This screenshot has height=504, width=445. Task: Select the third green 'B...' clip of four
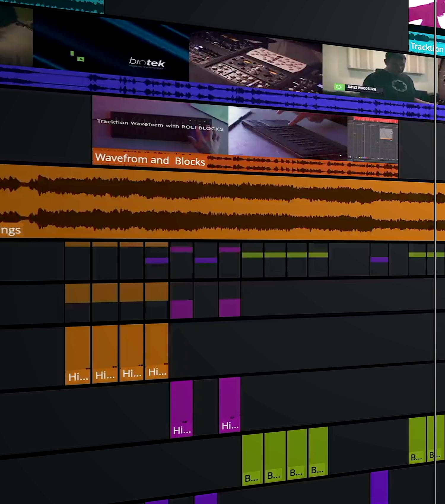297,454
